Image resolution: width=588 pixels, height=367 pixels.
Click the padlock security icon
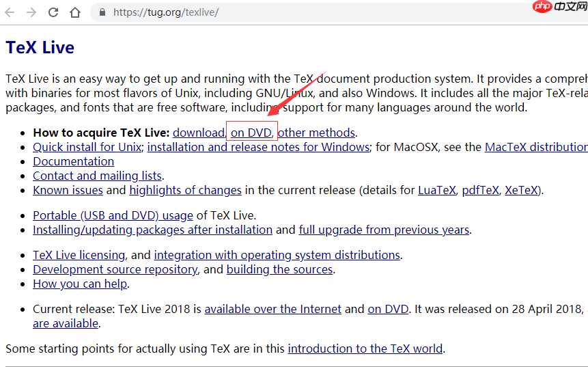point(102,12)
